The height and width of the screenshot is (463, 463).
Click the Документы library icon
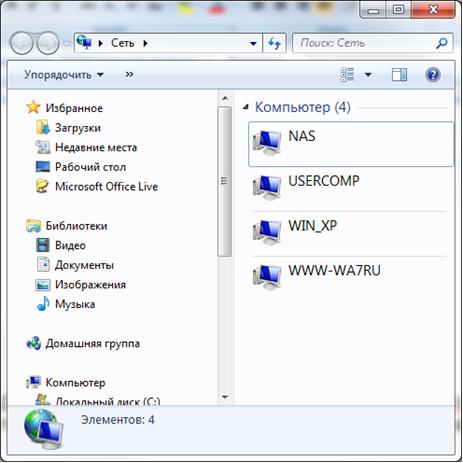[x=43, y=265]
